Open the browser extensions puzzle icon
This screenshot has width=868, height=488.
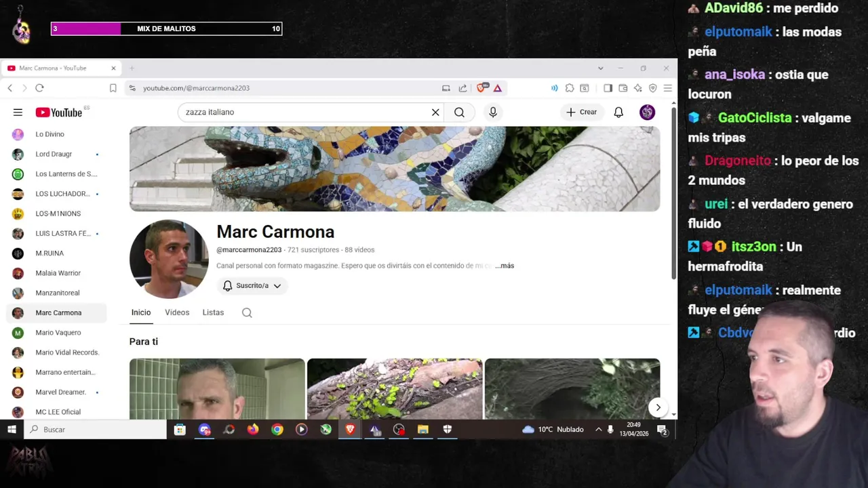[x=570, y=88]
